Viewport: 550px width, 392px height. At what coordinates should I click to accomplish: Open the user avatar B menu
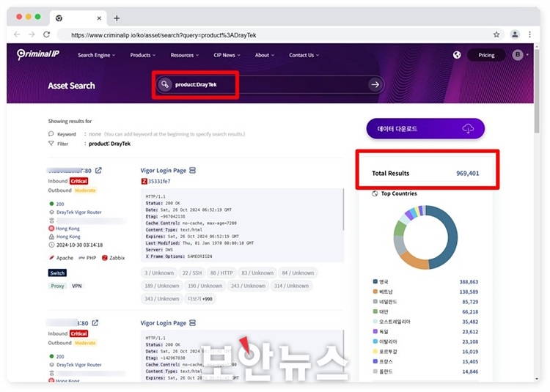coord(520,55)
